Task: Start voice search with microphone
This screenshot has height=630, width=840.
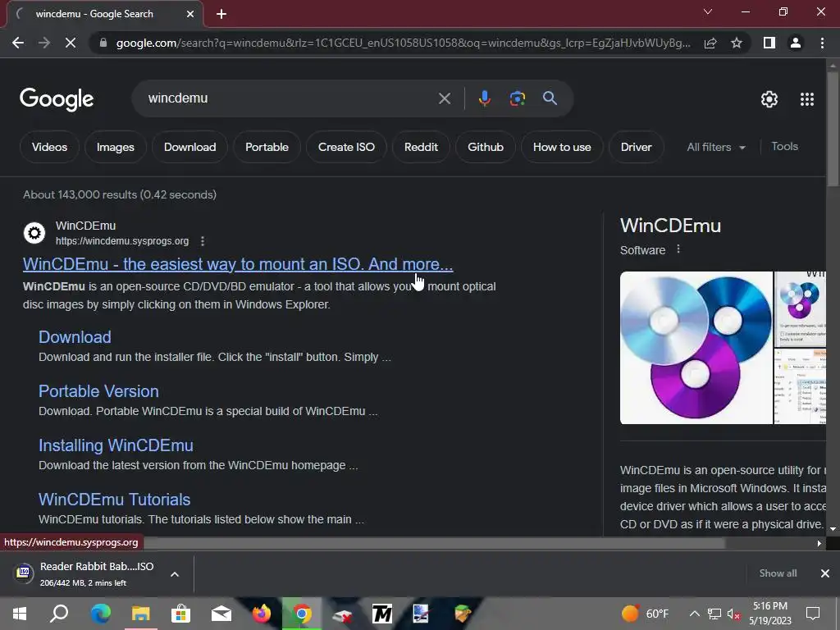Action: point(484,98)
